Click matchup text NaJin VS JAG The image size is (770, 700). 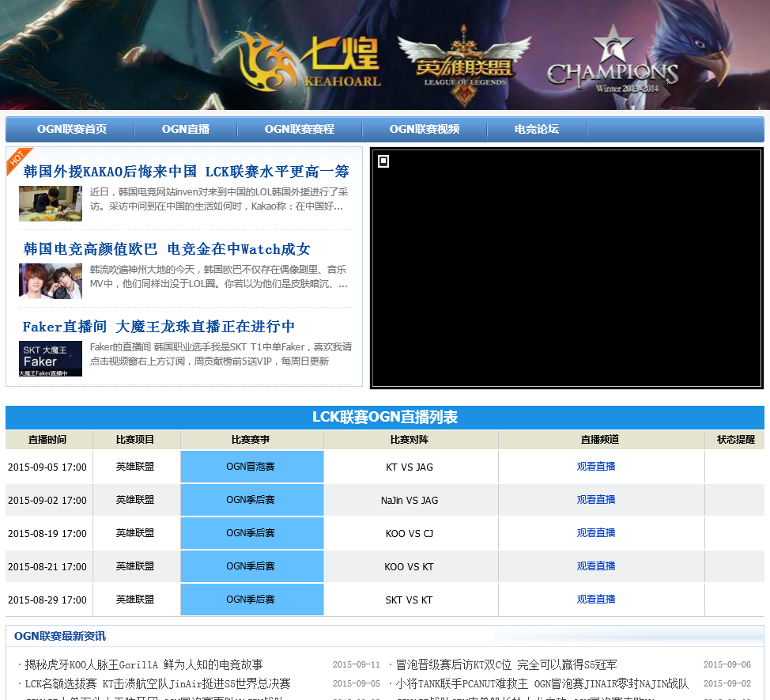point(410,501)
